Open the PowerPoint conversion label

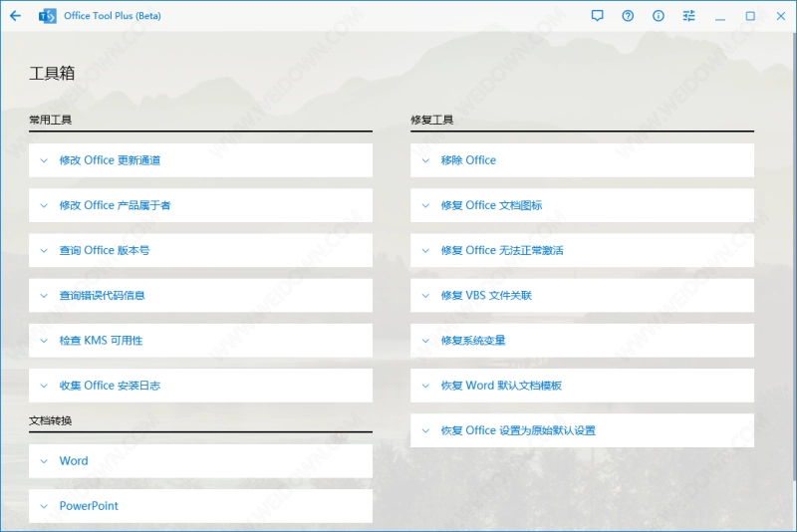coord(89,506)
